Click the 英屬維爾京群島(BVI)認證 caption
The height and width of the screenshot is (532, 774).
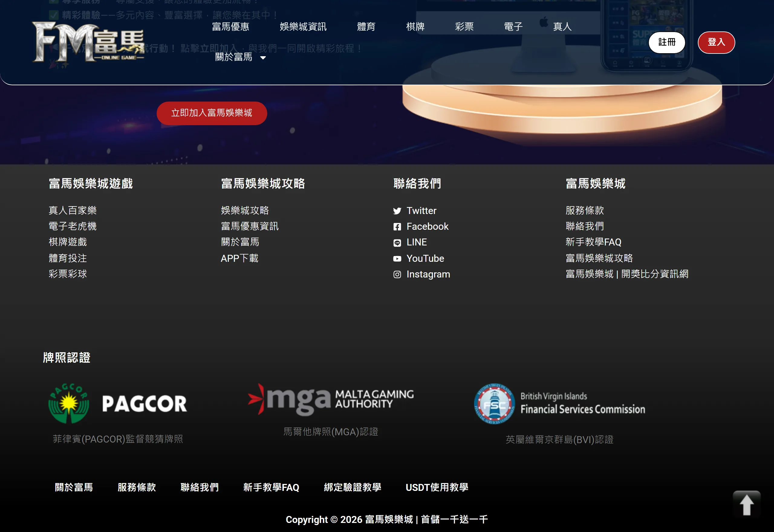(560, 440)
